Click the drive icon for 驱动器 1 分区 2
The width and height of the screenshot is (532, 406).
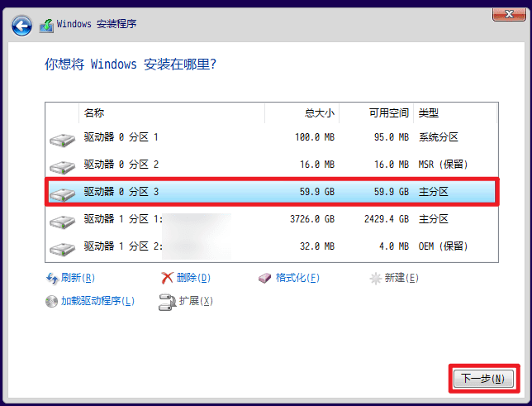62,249
